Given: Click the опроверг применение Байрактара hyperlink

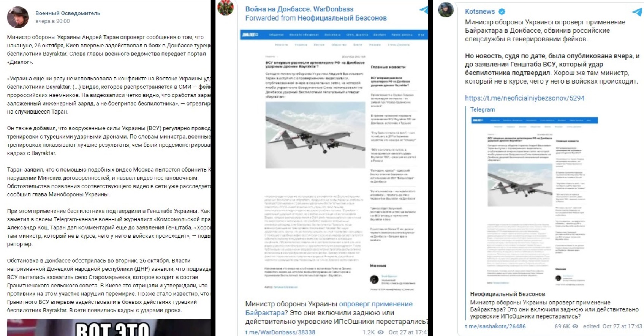Looking at the screenshot, I should click(x=329, y=308).
